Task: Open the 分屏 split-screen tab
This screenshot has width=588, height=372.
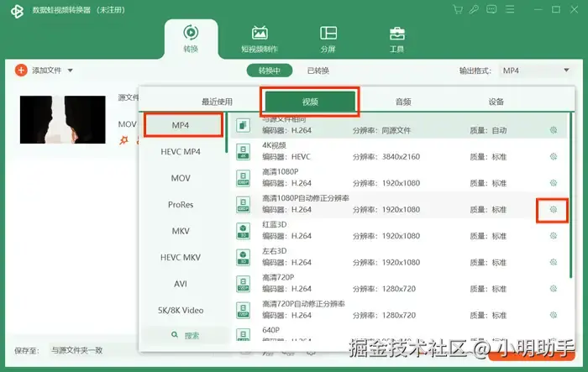Action: [x=328, y=39]
